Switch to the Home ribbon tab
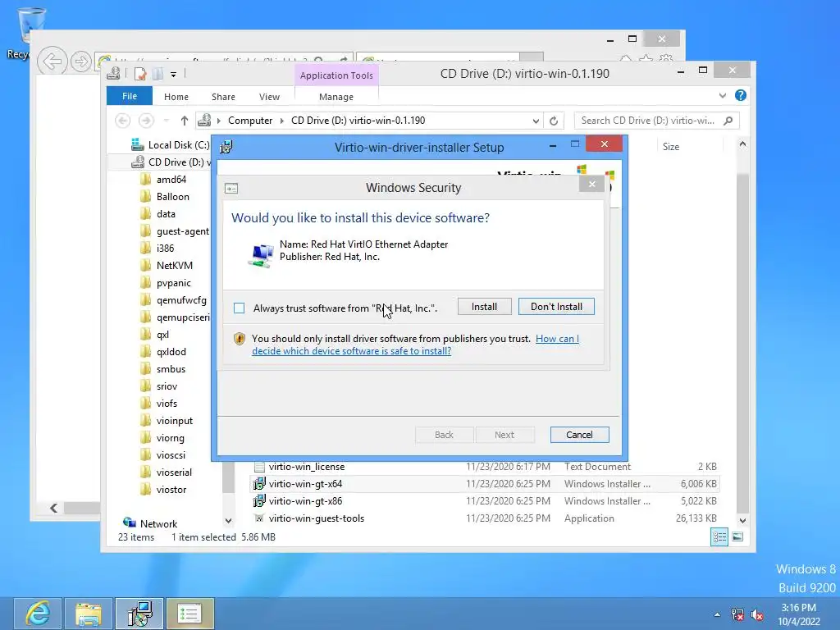This screenshot has width=840, height=630. click(176, 97)
